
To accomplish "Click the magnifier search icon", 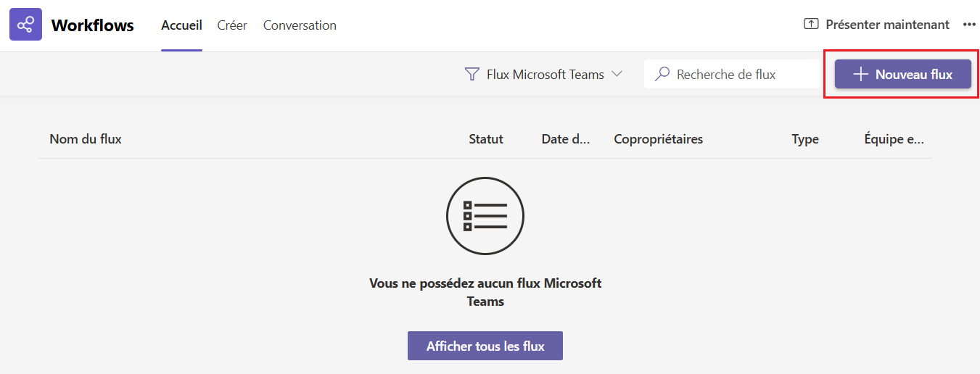I will pyautogui.click(x=662, y=74).
